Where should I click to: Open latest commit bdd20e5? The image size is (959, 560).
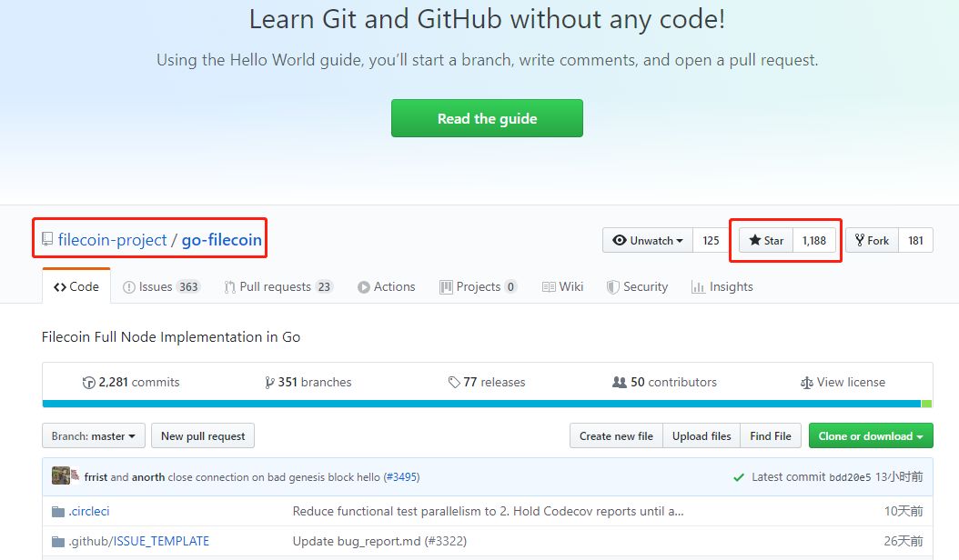click(850, 477)
